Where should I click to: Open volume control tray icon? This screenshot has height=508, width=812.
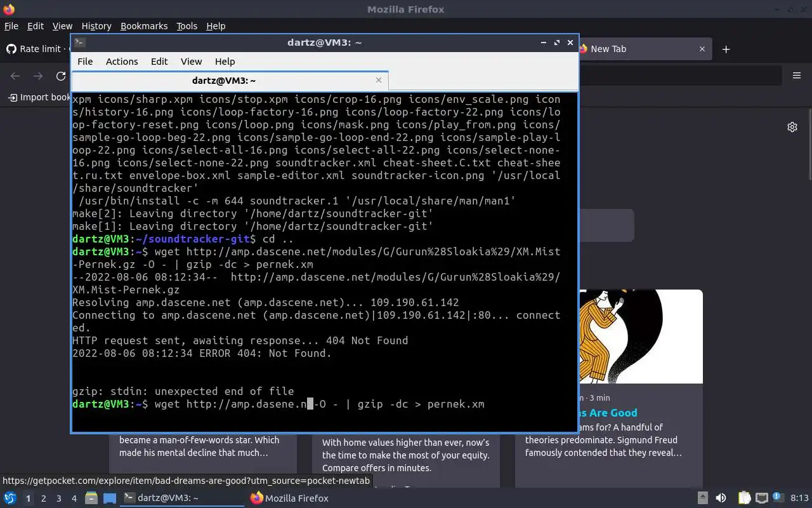tap(721, 498)
